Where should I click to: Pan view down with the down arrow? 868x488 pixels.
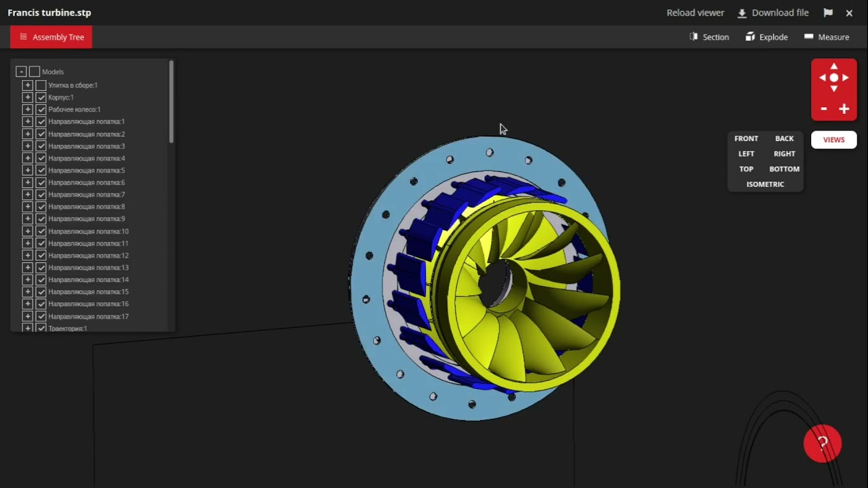click(x=833, y=89)
